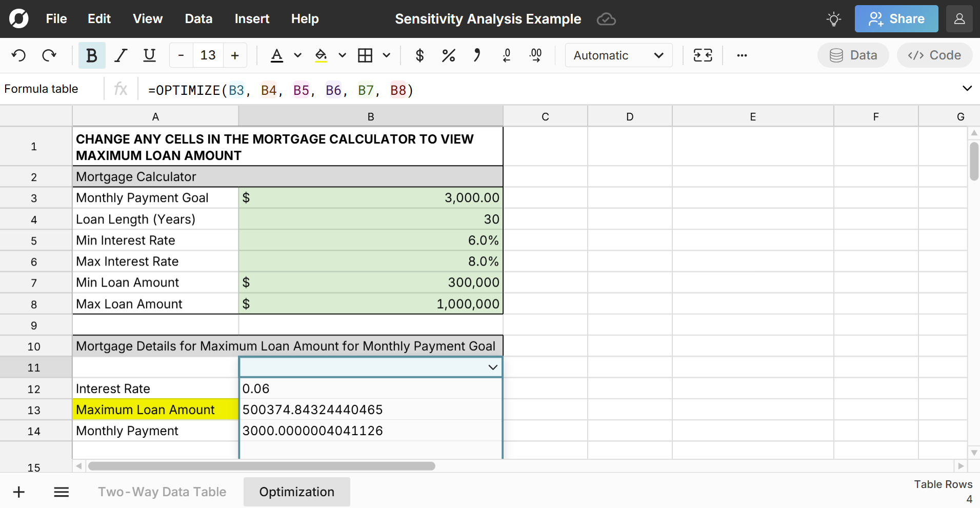Apply currency dollar format
The height and width of the screenshot is (508, 980).
pos(419,55)
